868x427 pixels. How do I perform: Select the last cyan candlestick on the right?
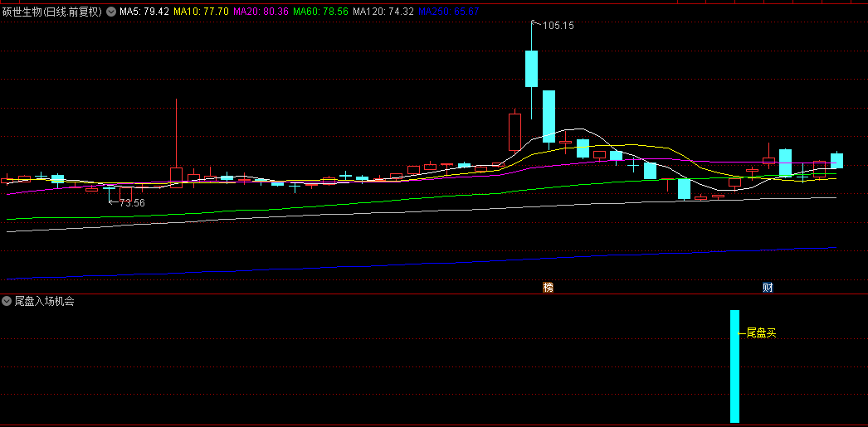coord(836,160)
